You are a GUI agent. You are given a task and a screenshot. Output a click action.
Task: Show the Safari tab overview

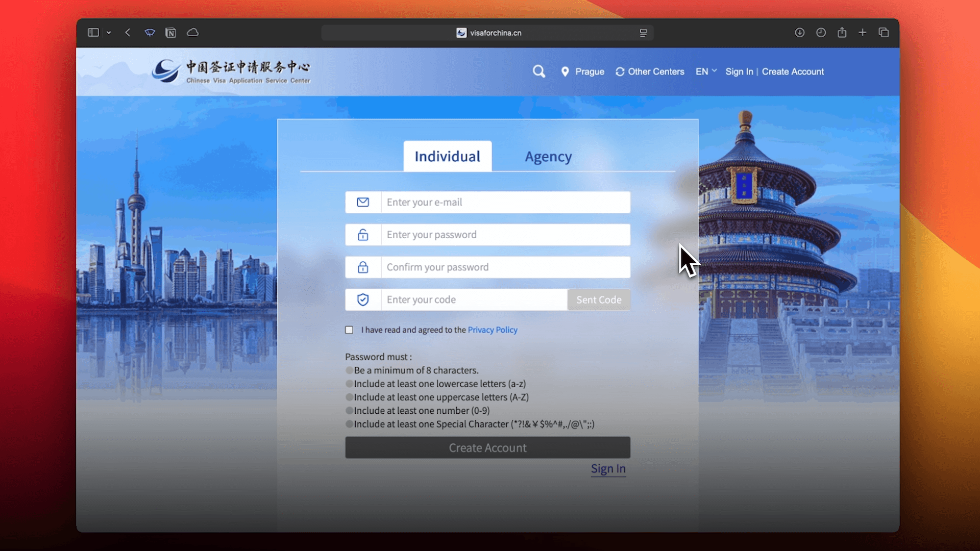(x=884, y=33)
